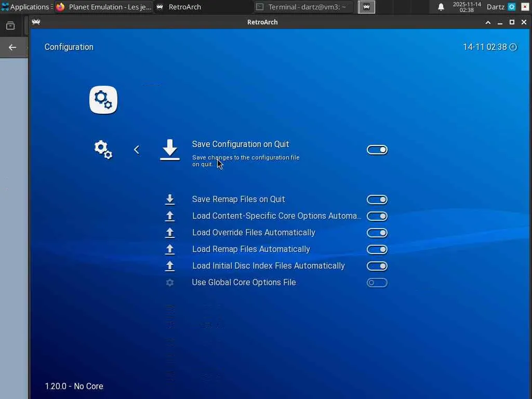
Task: Click the 14-11 02:38 date and time
Action: [485, 47]
